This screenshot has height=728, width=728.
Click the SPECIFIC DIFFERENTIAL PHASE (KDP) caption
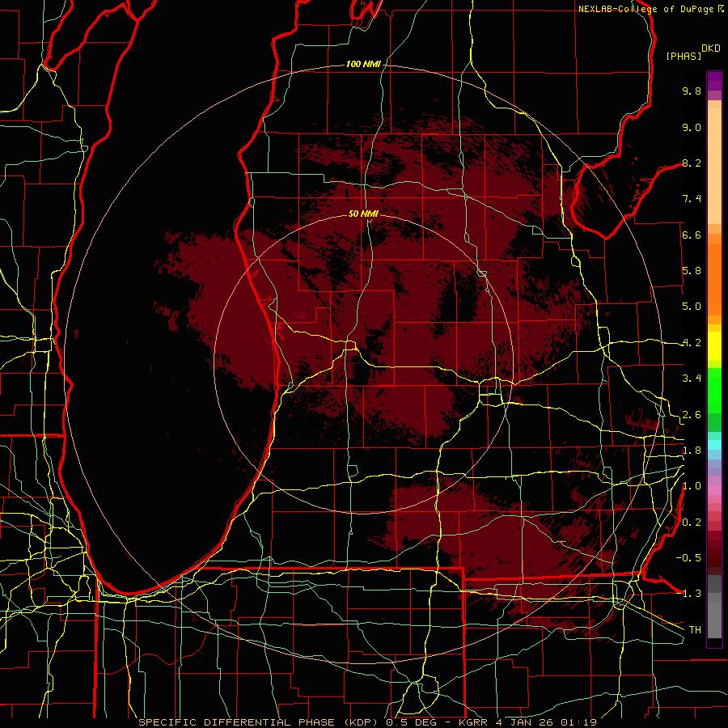tap(260, 722)
